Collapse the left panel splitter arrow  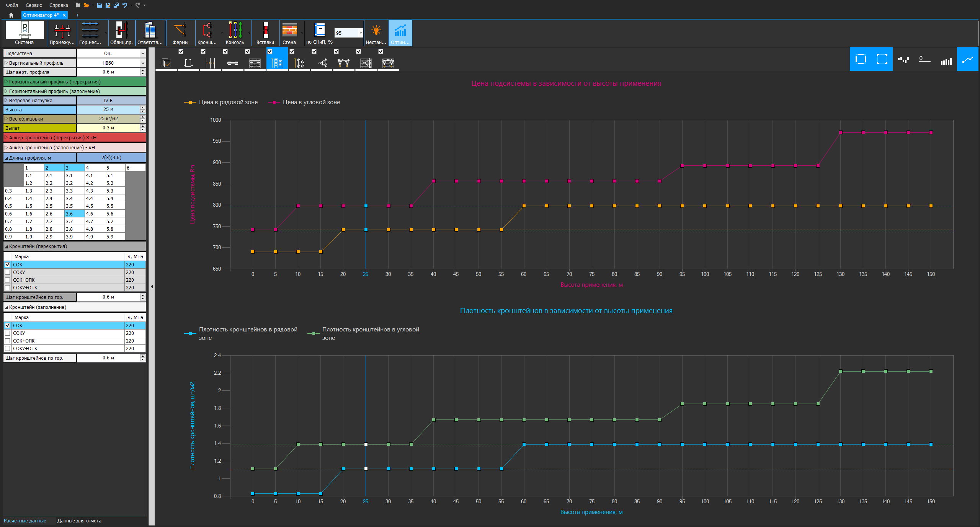(x=152, y=286)
